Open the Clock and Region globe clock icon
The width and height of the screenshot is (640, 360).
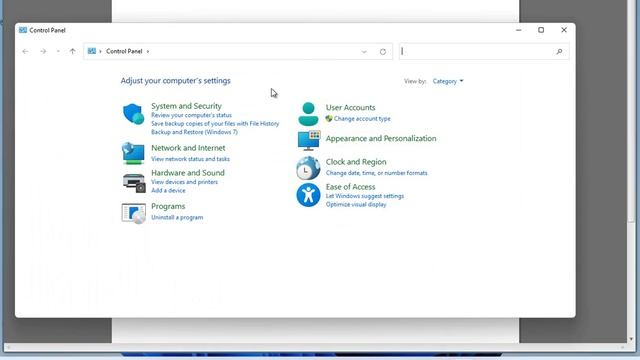tap(308, 168)
